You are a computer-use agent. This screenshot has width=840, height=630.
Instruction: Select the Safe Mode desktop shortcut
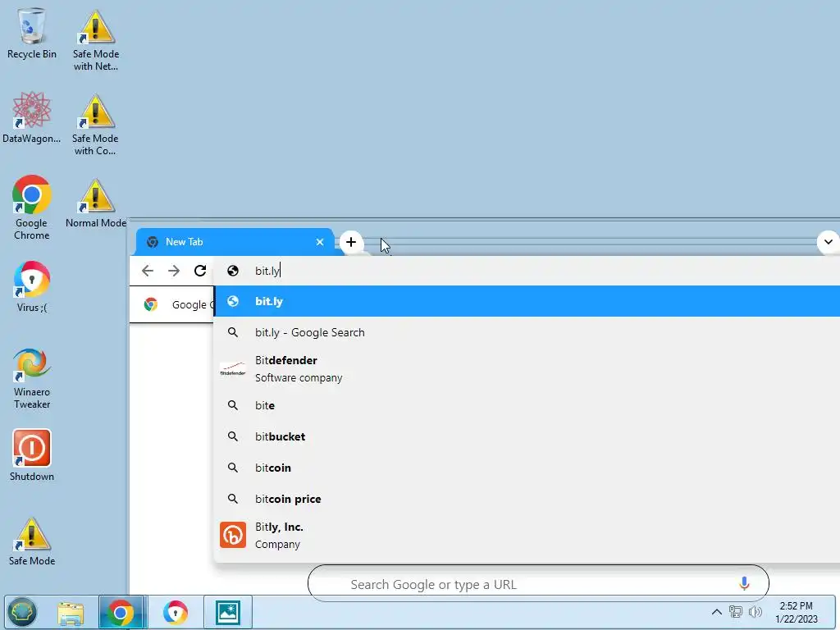coord(32,541)
